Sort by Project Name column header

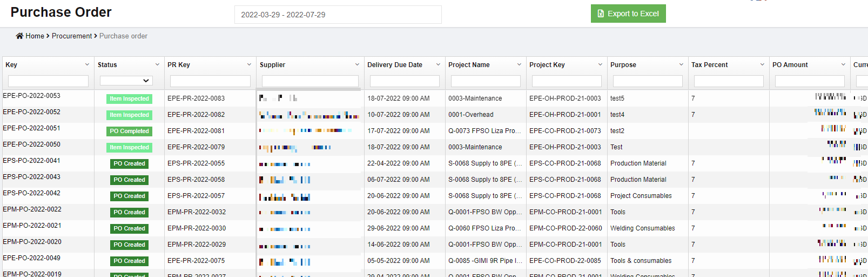(x=469, y=65)
